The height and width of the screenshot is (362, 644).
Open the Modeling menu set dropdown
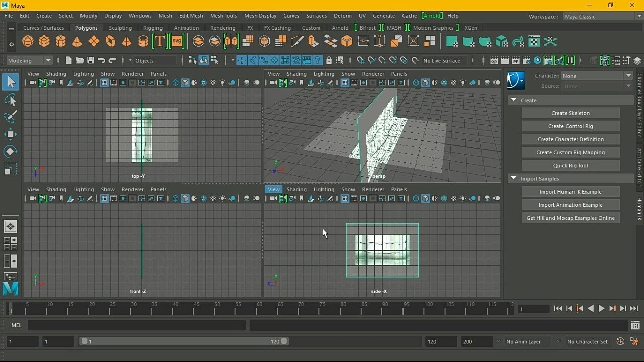click(30, 60)
